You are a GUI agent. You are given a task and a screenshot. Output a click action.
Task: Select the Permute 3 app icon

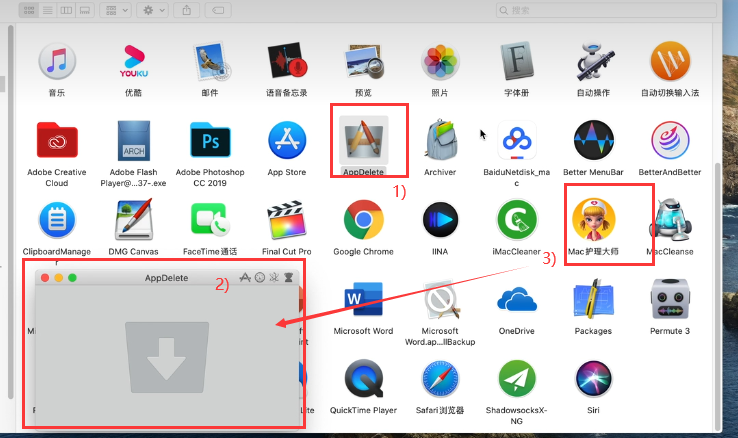point(670,299)
